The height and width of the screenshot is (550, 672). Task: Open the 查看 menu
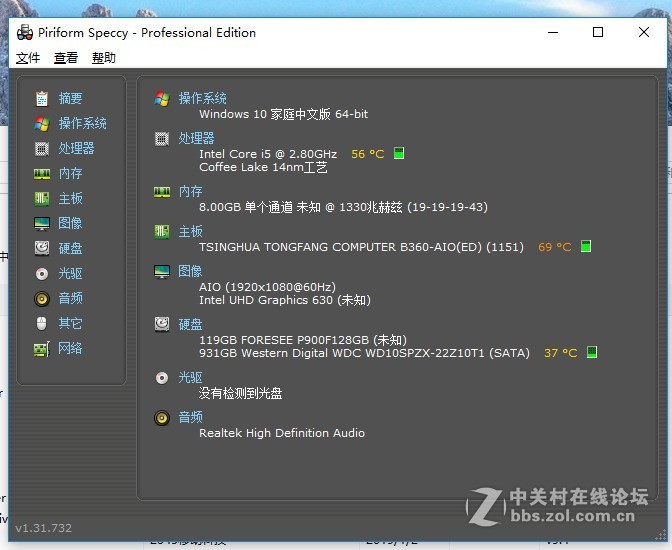[x=66, y=57]
